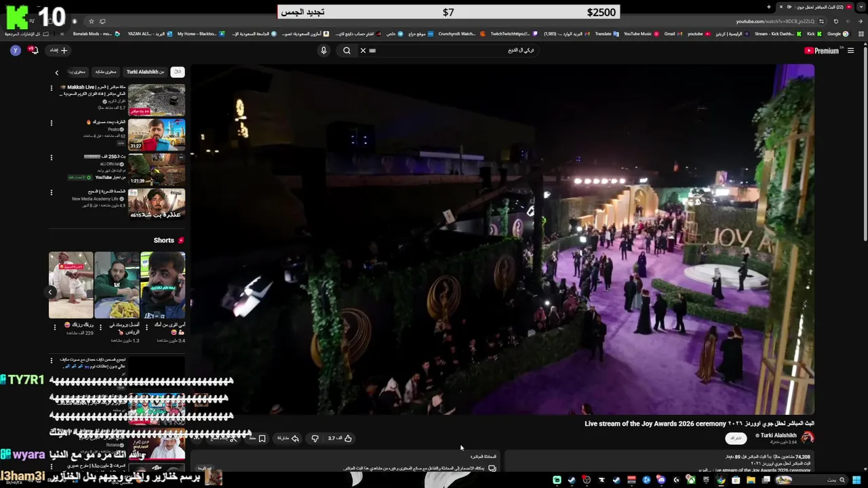Open File Explorer from taskbar
Image resolution: width=868 pixels, height=488 pixels.
751,480
